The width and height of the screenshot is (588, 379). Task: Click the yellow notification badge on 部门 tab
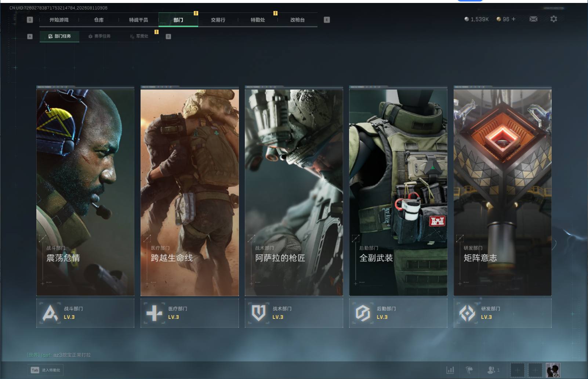pyautogui.click(x=196, y=13)
